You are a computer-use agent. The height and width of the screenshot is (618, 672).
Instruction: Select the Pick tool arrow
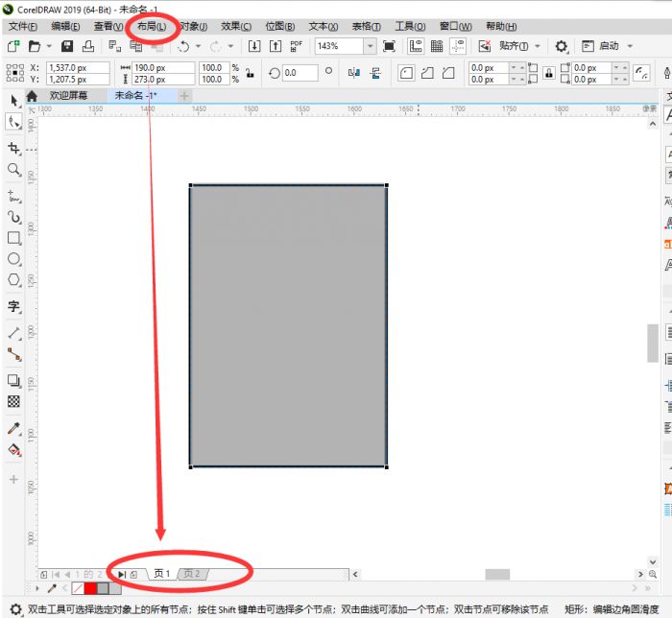[x=13, y=101]
